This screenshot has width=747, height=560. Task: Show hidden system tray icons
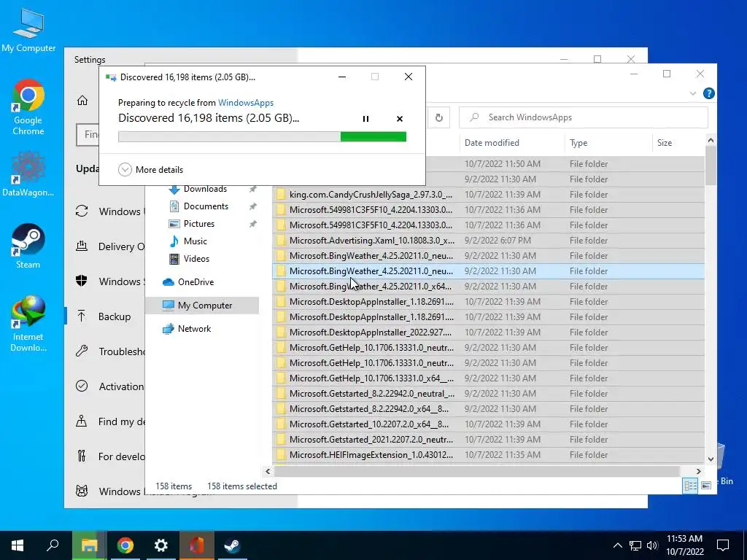point(617,545)
